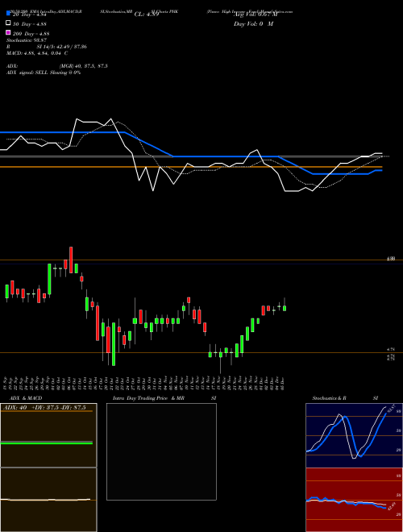Image resolution: width=403 pixels, height=532 pixels.
Task: Click the Avg Vol label
Action: click(256, 15)
